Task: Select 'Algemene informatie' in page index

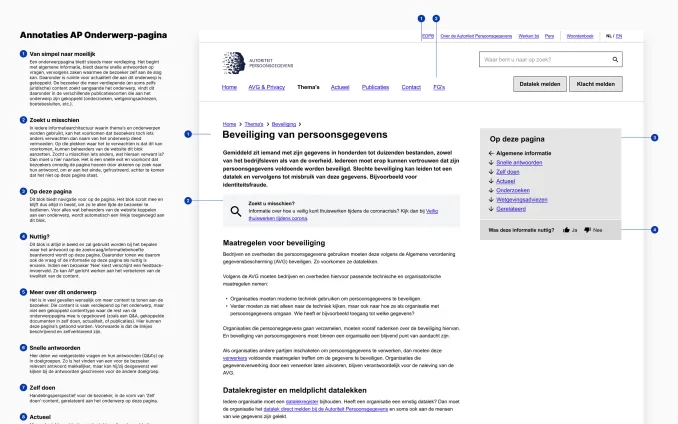Action: (524, 153)
